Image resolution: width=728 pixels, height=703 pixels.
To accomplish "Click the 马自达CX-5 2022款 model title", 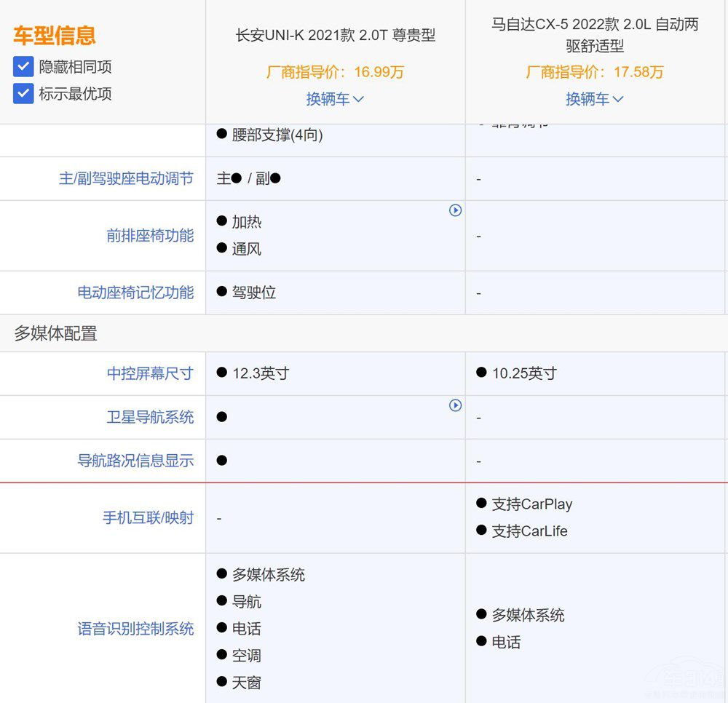I will [x=595, y=35].
